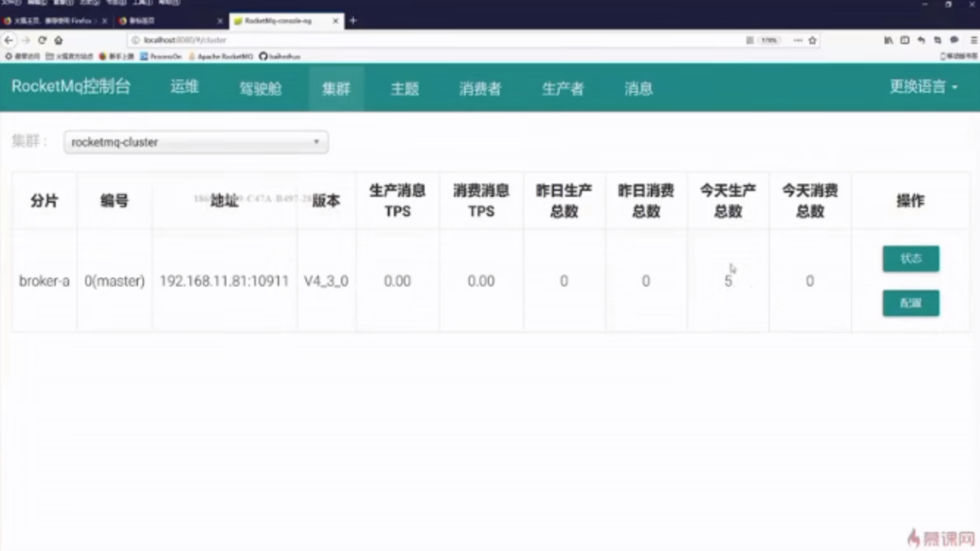Screen dimensions: 980x551
Task: Click the 昨日生产总数 column header
Action: [x=564, y=201]
